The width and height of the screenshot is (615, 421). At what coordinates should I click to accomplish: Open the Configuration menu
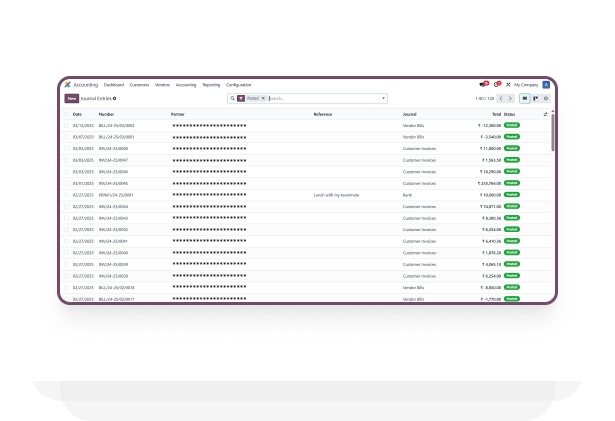pyautogui.click(x=239, y=85)
